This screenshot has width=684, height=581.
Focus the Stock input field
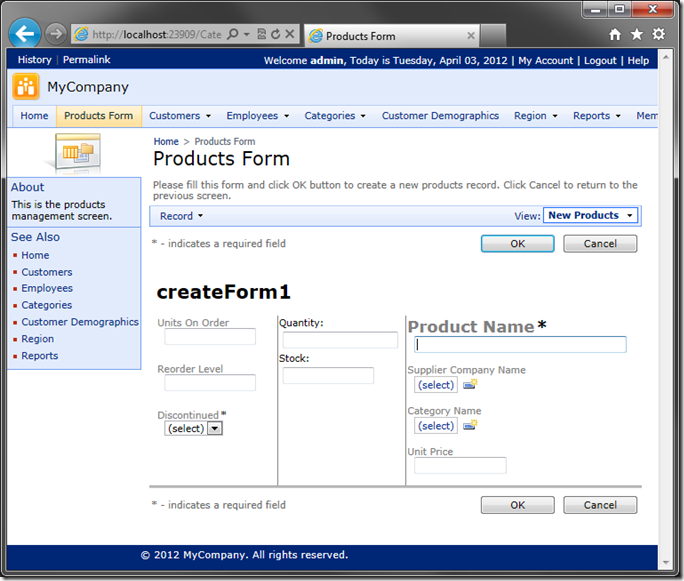[328, 376]
